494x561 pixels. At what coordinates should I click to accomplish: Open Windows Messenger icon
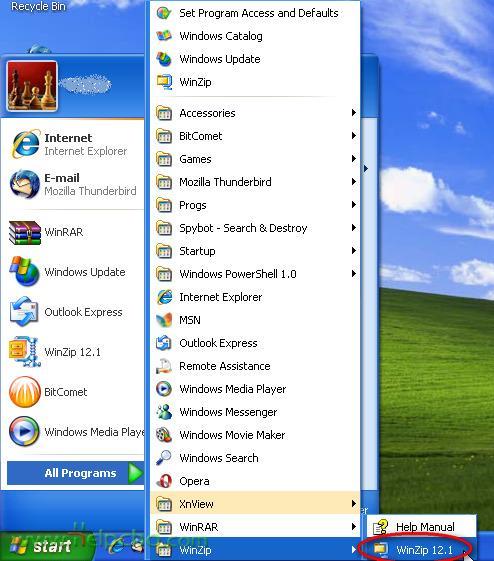(164, 412)
